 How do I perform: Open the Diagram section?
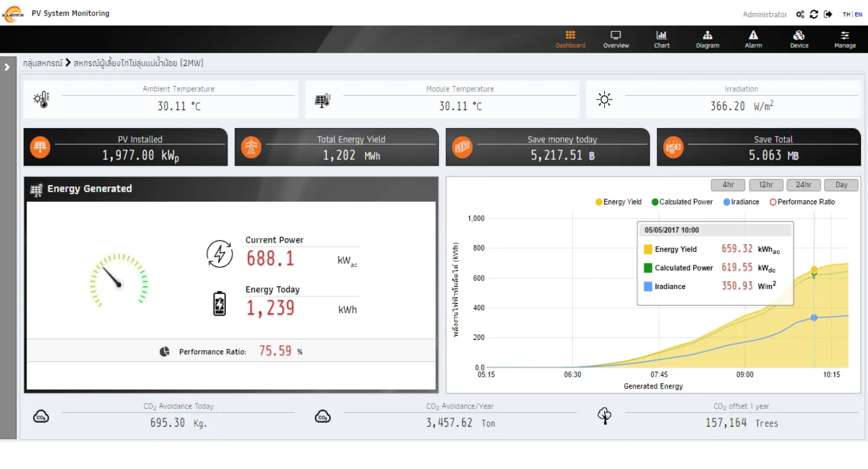[707, 39]
